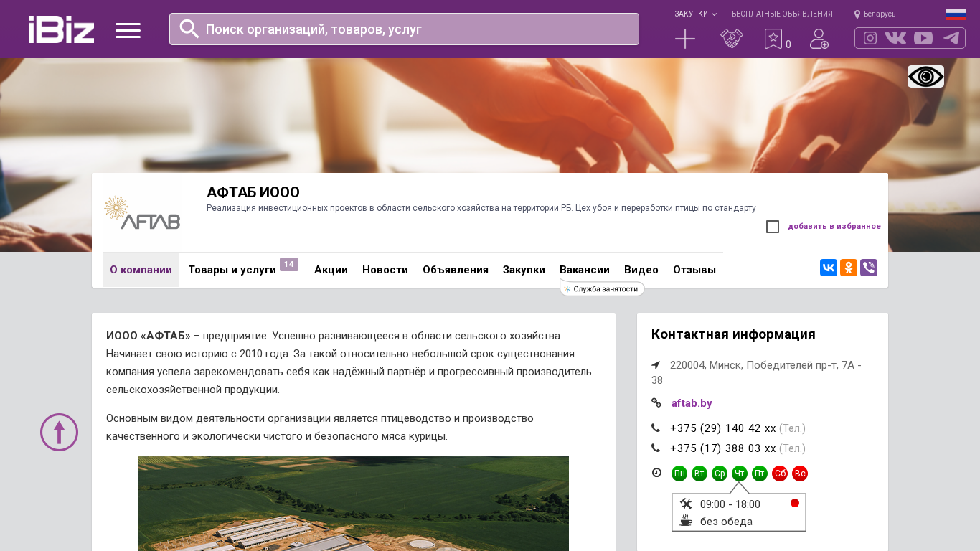Open the company Закупки tab
The image size is (980, 551).
524,270
